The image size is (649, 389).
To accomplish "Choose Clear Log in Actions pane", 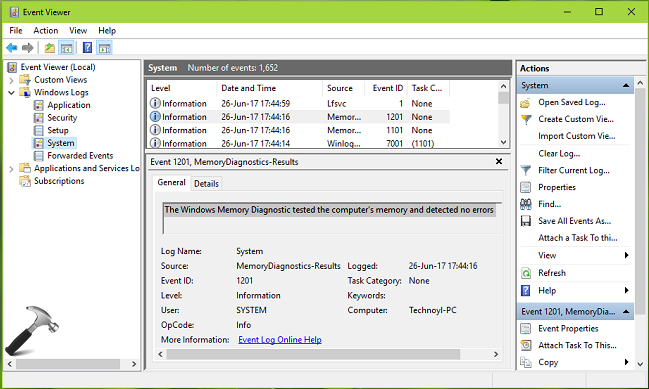I will tap(559, 154).
